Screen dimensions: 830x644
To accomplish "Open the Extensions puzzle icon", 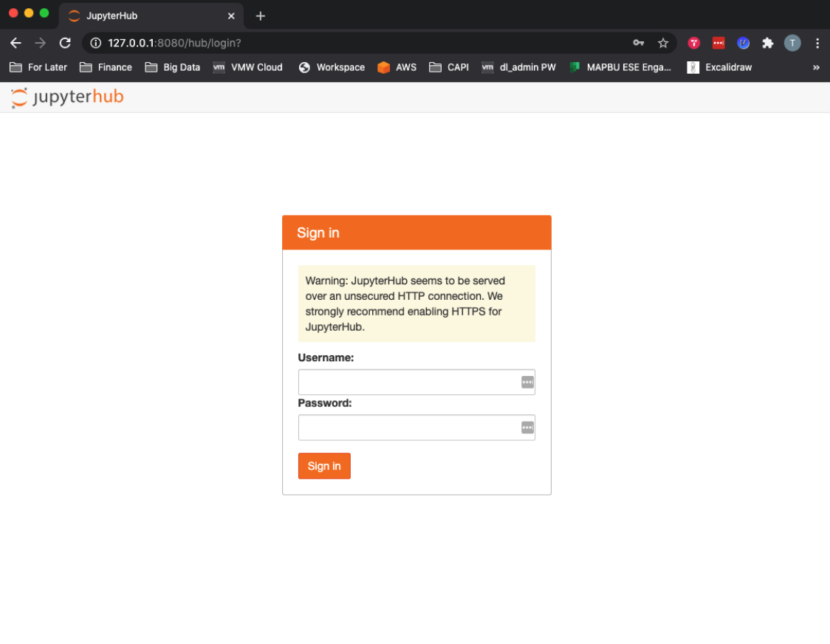I will click(767, 43).
